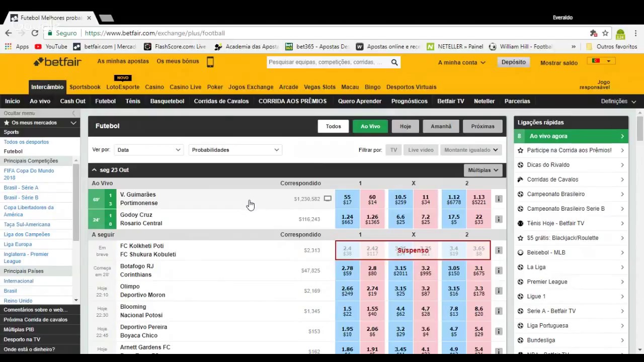Image resolution: width=644 pixels, height=362 pixels.
Task: Click football icon beside Campeonato Brasileiro
Action: coord(520,194)
